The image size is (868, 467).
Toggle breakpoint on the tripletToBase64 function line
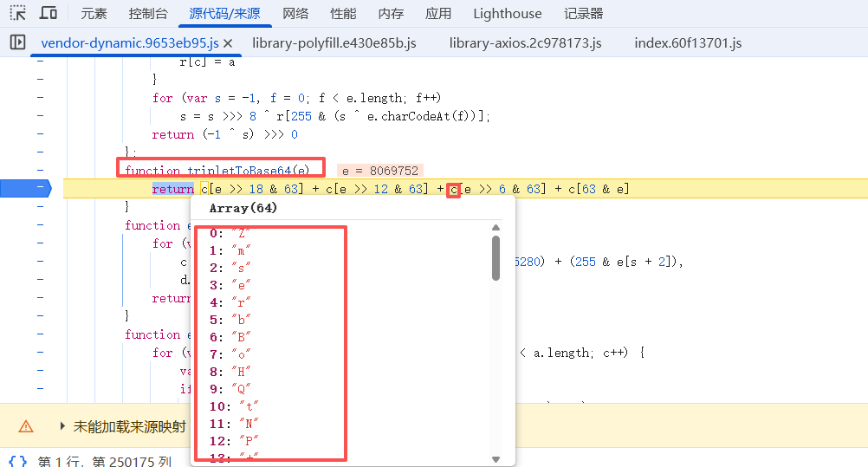(40, 171)
